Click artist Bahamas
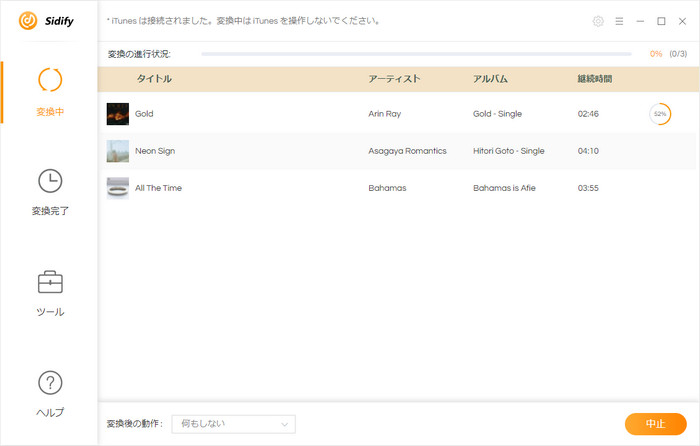The width and height of the screenshot is (700, 446). [387, 188]
